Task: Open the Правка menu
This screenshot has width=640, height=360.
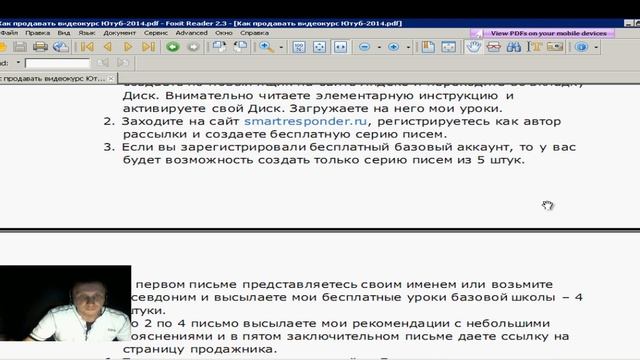Action: (x=38, y=33)
